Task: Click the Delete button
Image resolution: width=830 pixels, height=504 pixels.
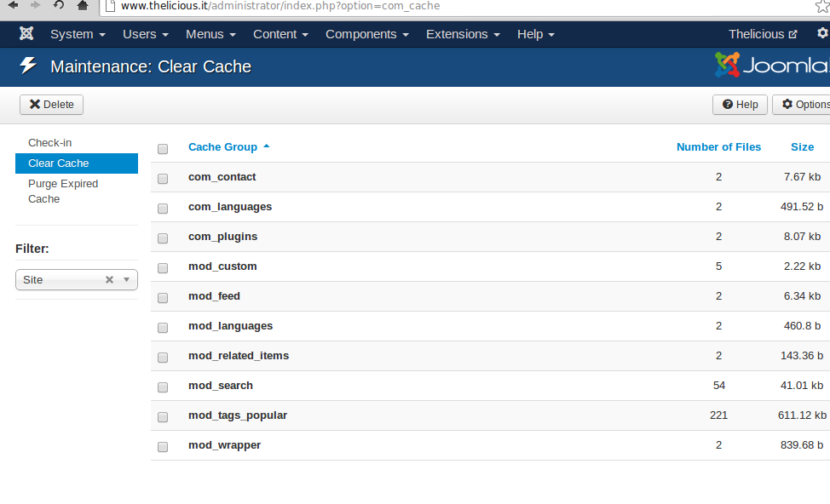Action: click(51, 104)
